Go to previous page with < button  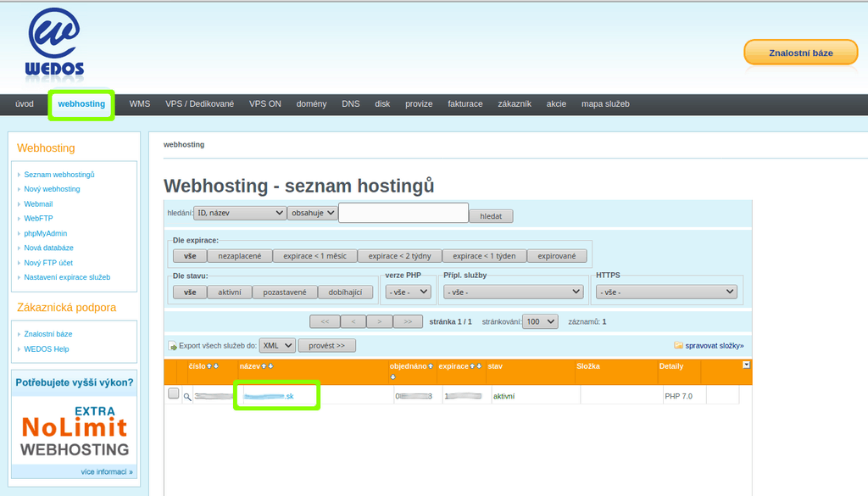(x=353, y=321)
